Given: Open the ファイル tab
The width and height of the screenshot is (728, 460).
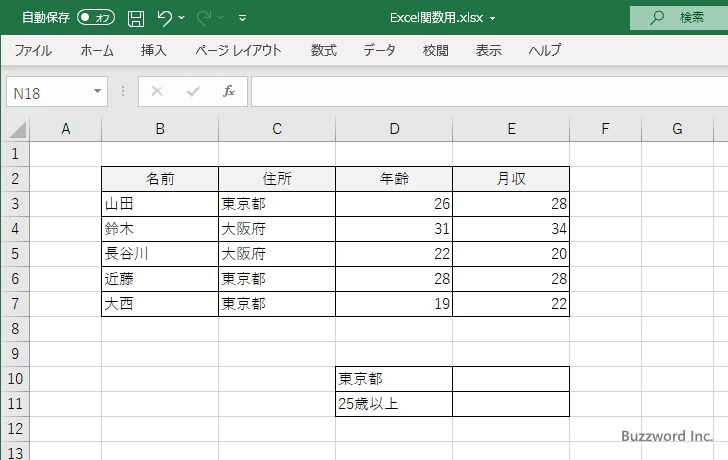Looking at the screenshot, I should click(x=33, y=50).
